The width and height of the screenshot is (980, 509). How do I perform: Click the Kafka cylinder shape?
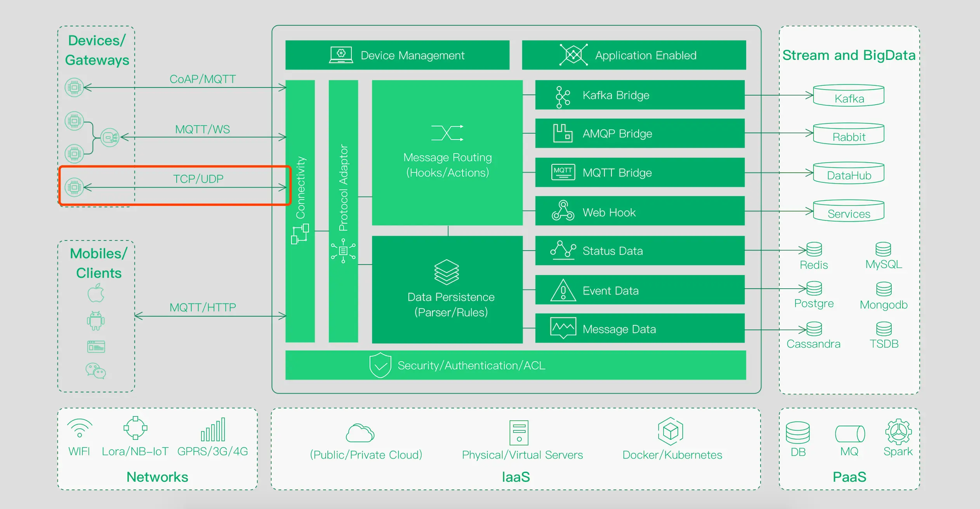pyautogui.click(x=848, y=96)
